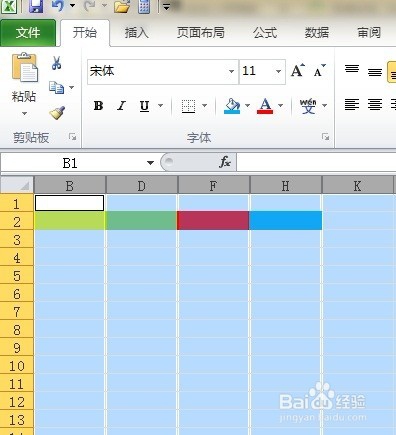Open the font size dropdown arrow

278,71
